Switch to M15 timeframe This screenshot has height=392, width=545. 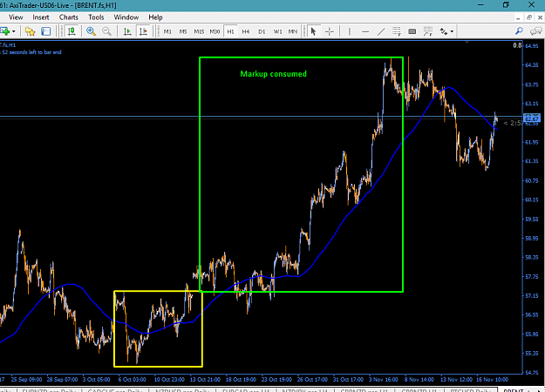point(199,31)
